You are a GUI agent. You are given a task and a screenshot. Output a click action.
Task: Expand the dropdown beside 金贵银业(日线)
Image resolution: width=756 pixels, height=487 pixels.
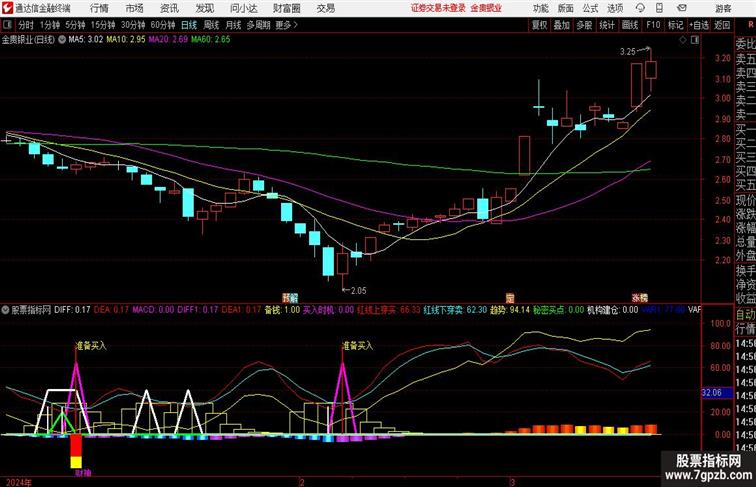(x=62, y=40)
